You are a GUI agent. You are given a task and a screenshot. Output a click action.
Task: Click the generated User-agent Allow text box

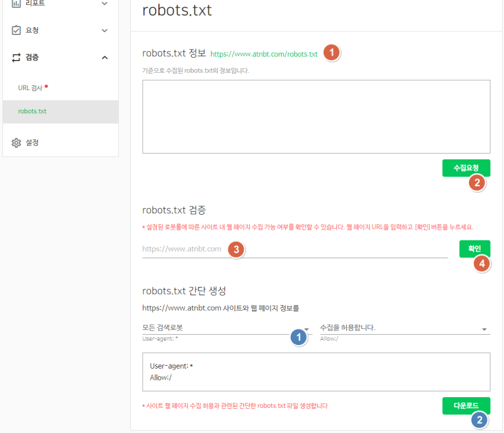pos(316,372)
